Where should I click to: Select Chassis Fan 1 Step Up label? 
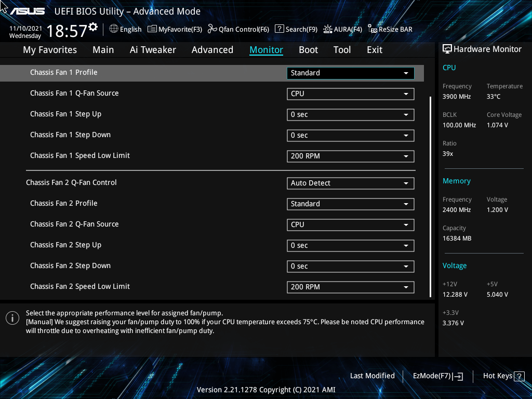pos(66,114)
